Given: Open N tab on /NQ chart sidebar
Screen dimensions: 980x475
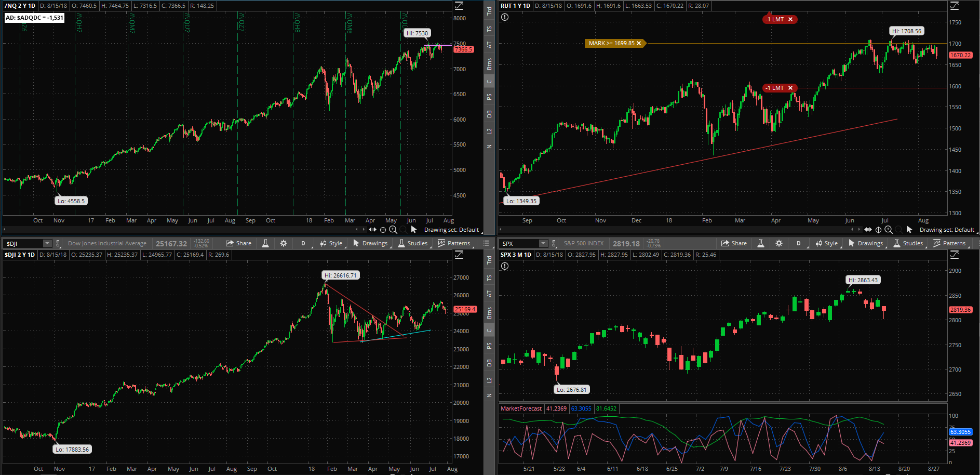Looking at the screenshot, I should pyautogui.click(x=489, y=147).
